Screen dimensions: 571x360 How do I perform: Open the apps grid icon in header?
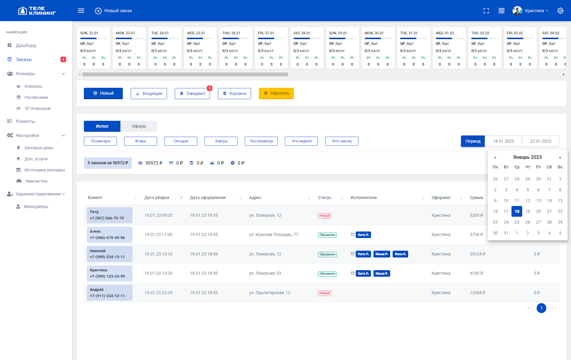point(501,11)
